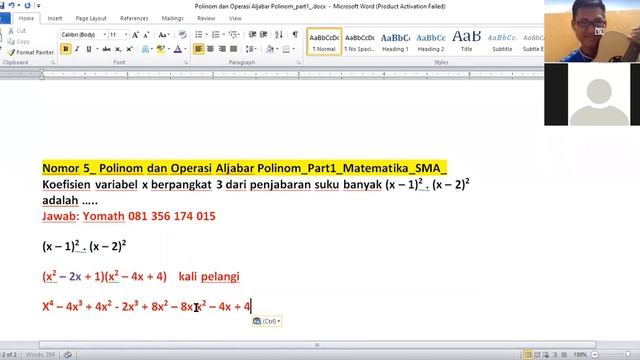Click Redo in Quick Access Toolbar
640x360 pixels.
[x=27, y=5]
